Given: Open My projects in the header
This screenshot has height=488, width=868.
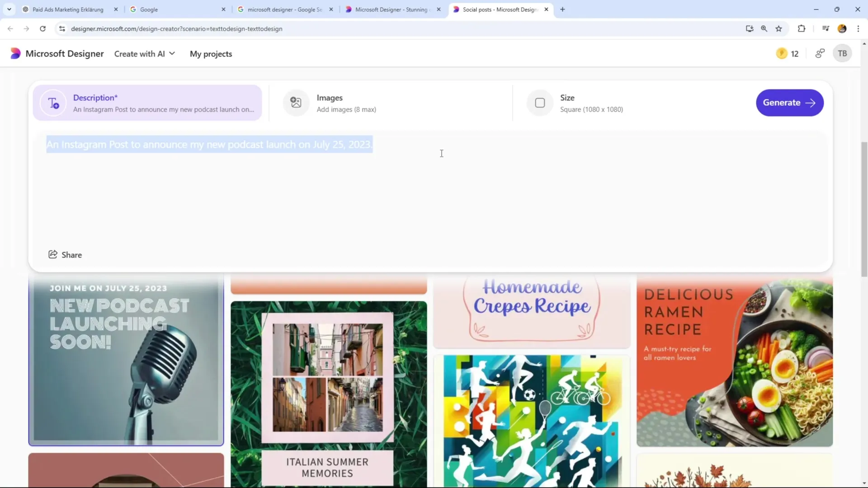Looking at the screenshot, I should point(211,54).
